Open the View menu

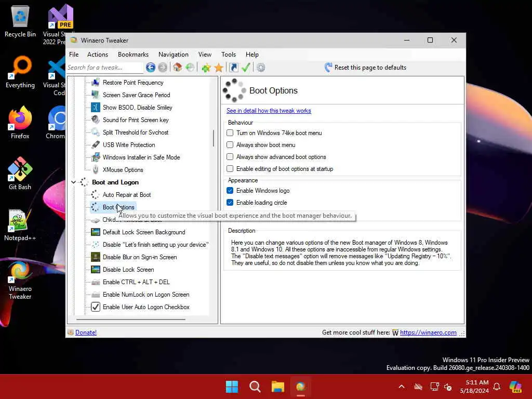205,54
